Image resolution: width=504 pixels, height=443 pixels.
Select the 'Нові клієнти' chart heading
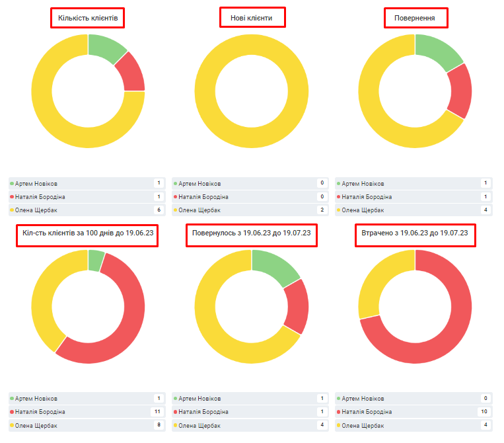[x=252, y=18]
